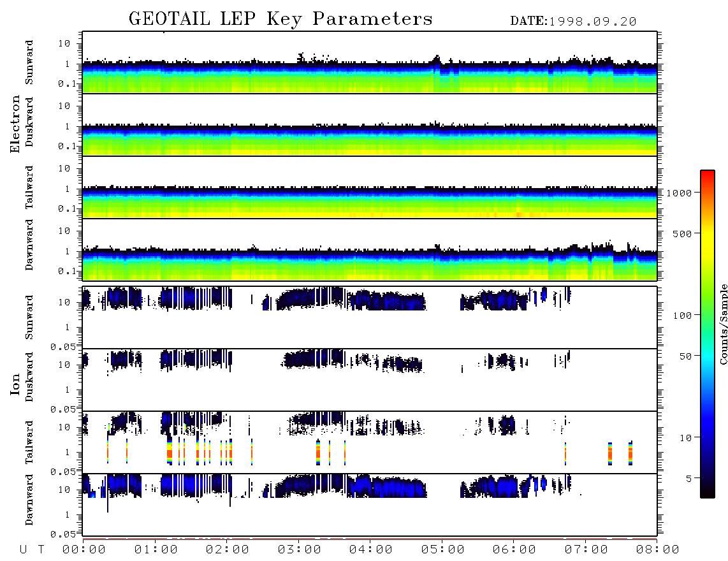
Task: Click the Tailward label of the Ion group
Action: pyautogui.click(x=29, y=442)
